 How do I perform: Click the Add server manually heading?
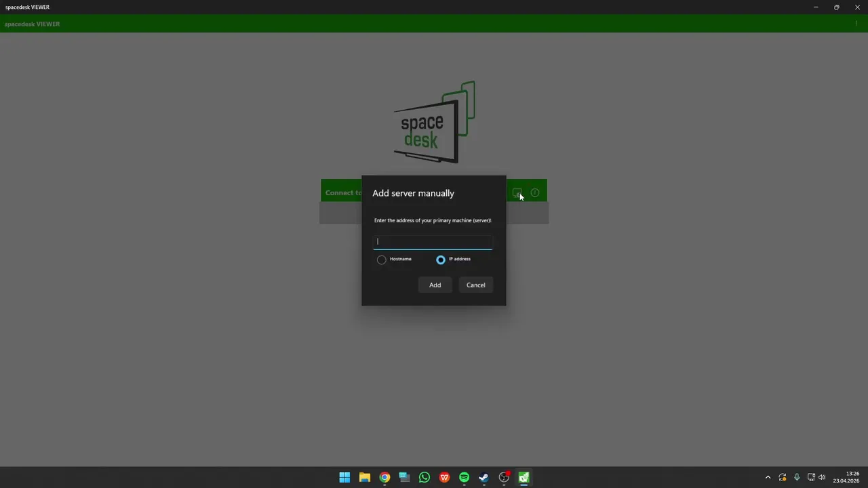[x=413, y=193]
